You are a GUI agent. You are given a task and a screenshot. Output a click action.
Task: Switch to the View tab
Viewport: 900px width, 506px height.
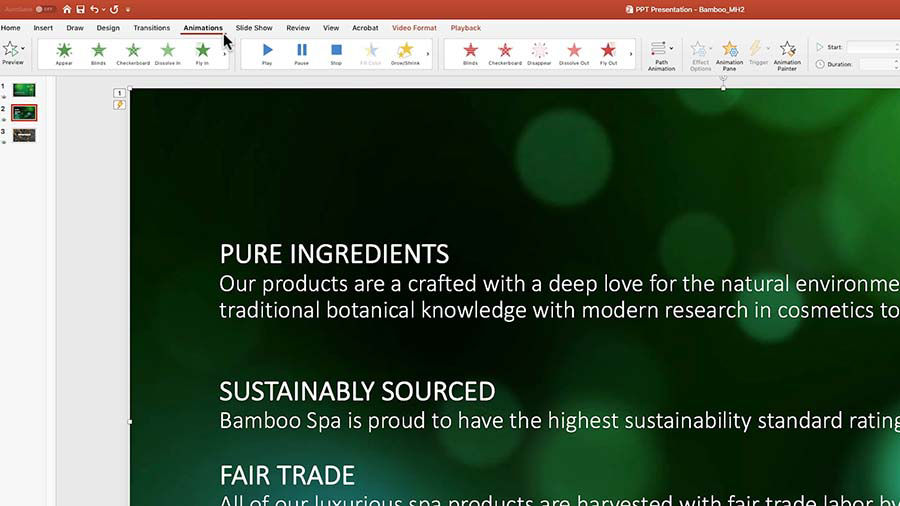click(331, 28)
